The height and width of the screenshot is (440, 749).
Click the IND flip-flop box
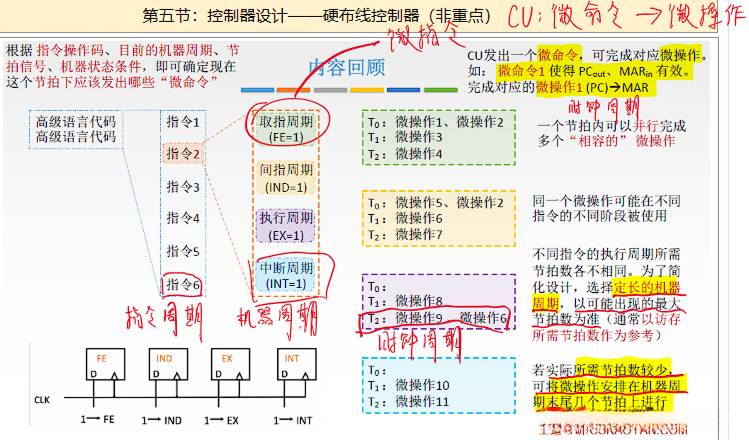point(168,364)
